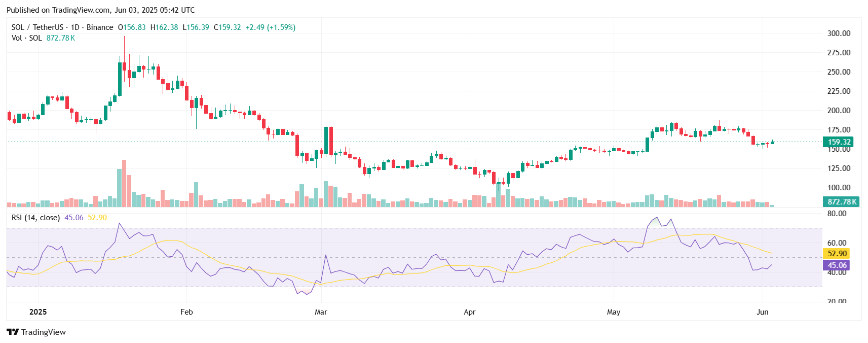
Task: Select the Feb label on time axis
Action: 186,312
